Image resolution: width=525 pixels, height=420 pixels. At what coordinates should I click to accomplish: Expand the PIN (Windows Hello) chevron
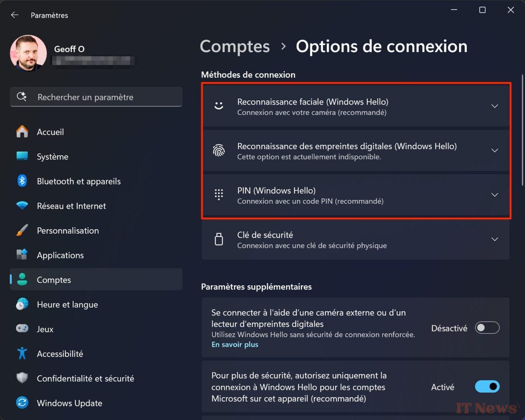(495, 195)
